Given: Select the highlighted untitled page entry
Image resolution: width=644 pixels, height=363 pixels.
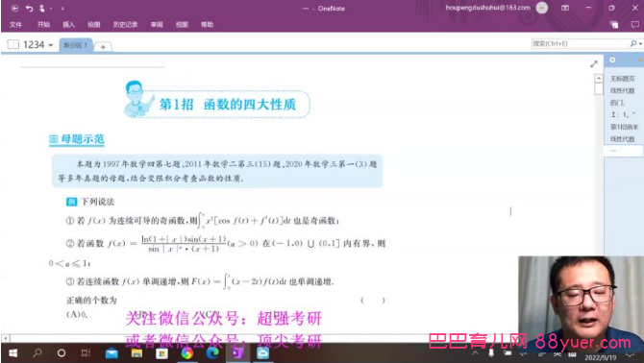Looking at the screenshot, I should 624,151.
